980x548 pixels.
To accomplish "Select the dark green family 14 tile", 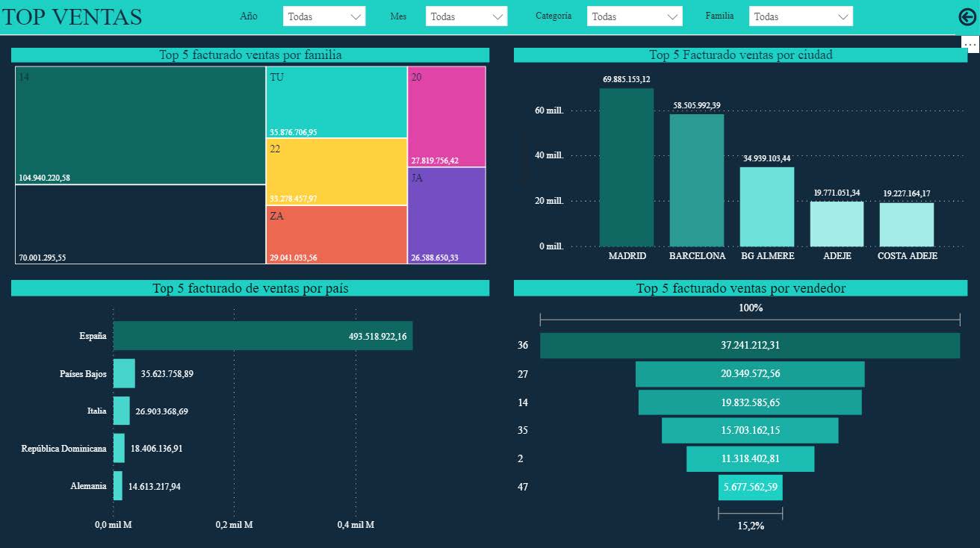I will click(x=140, y=125).
